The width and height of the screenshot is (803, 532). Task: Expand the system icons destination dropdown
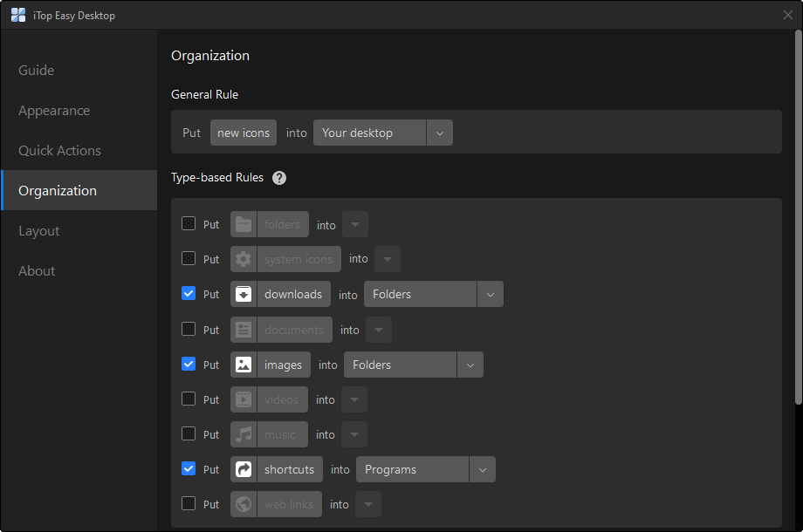point(388,259)
